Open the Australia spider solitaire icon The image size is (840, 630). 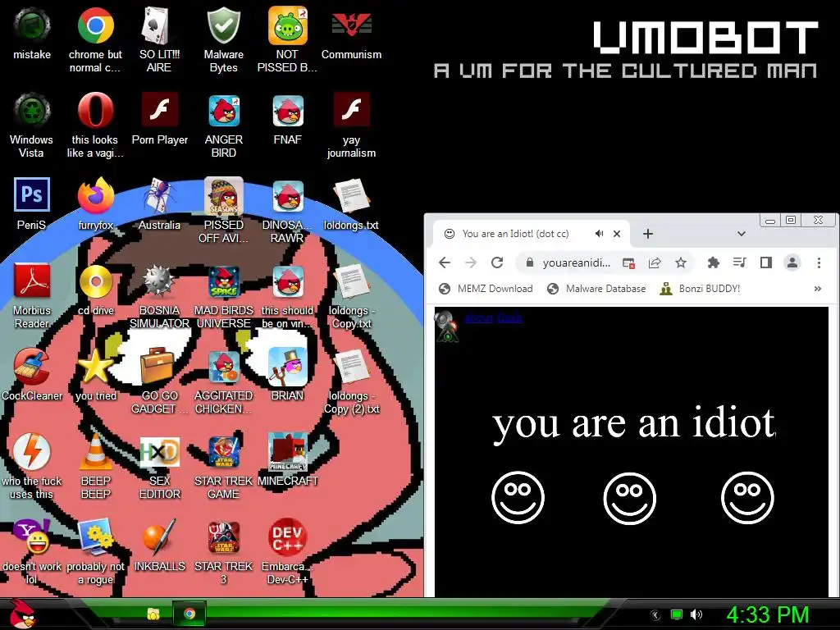pyautogui.click(x=159, y=196)
